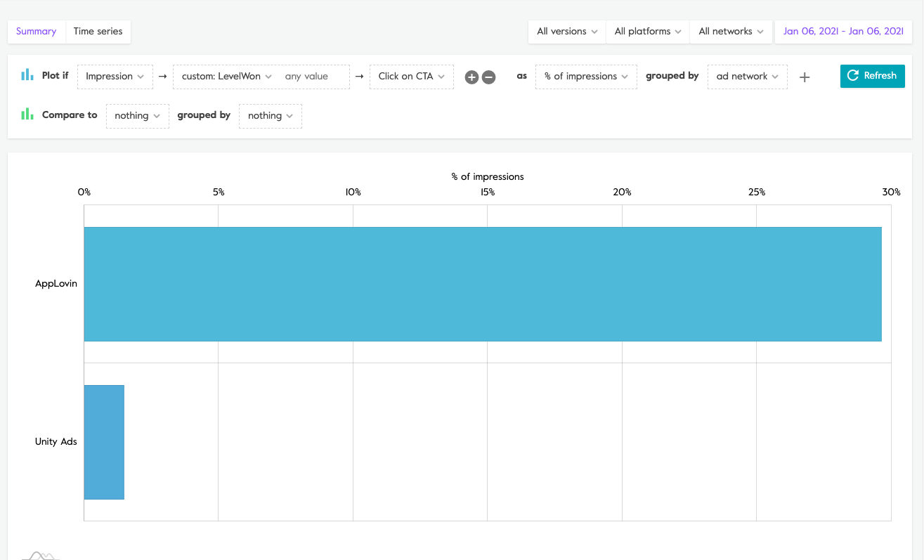Open the All versions dropdown
Screen dimensions: 924x560
pyautogui.click(x=567, y=32)
